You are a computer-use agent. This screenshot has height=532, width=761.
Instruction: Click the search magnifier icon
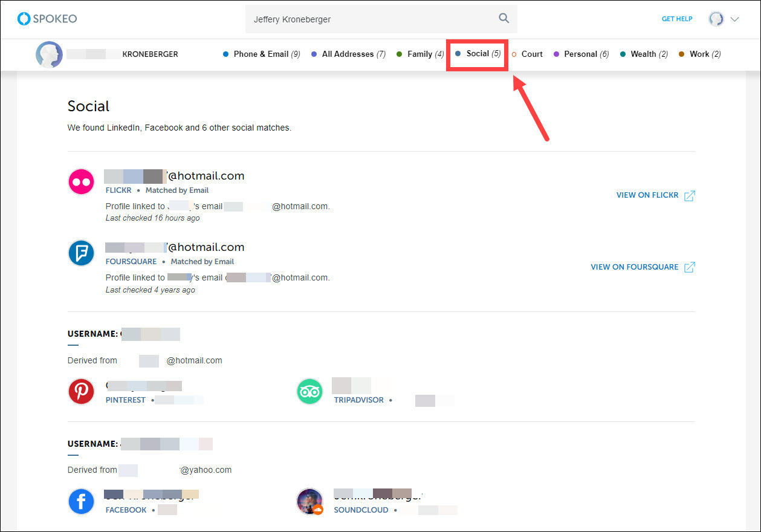coord(504,19)
